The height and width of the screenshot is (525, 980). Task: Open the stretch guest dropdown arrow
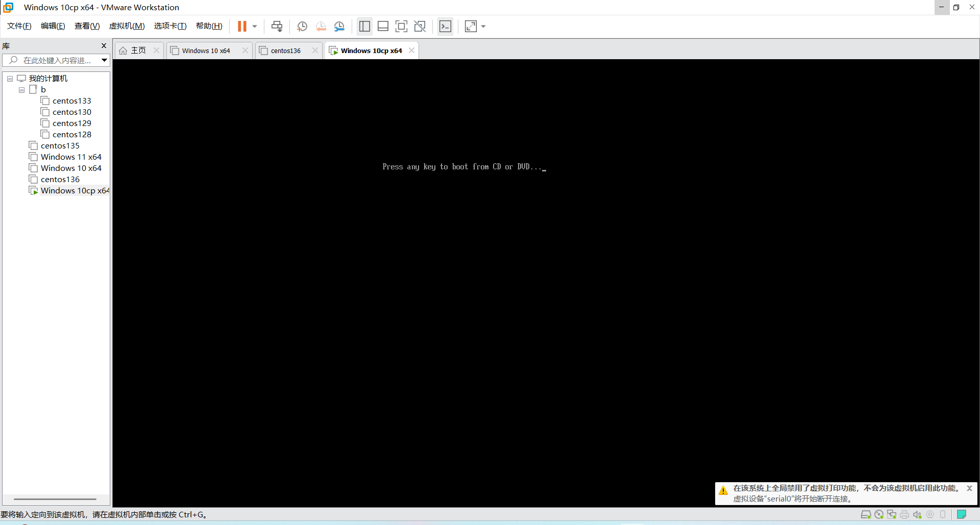[483, 27]
